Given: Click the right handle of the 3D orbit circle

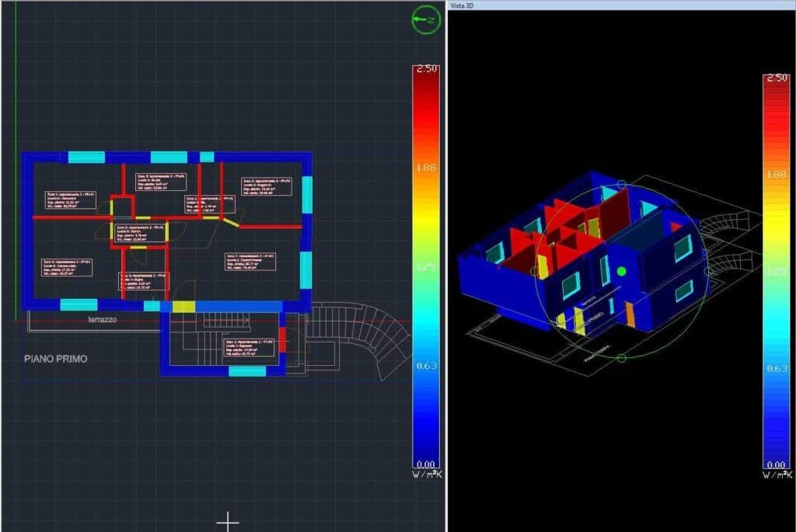Looking at the screenshot, I should (x=707, y=271).
